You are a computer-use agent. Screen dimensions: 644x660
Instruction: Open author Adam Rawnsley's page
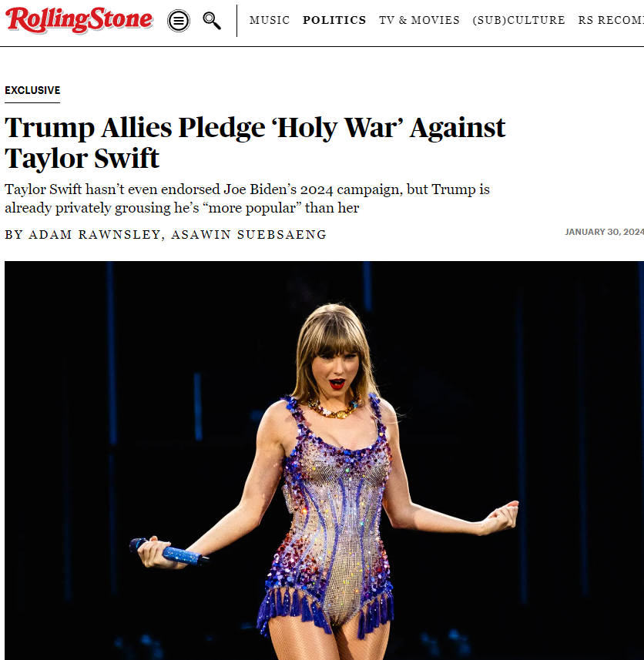pyautogui.click(x=94, y=234)
